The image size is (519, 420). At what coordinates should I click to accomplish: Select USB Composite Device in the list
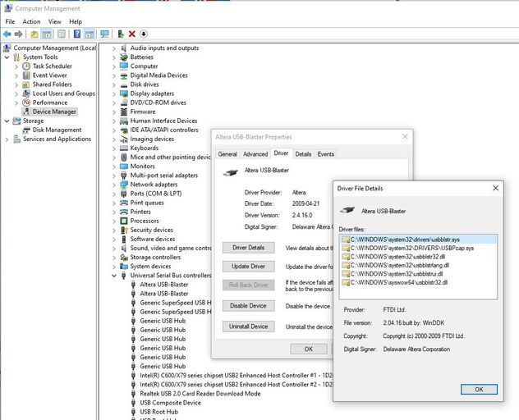(170, 403)
